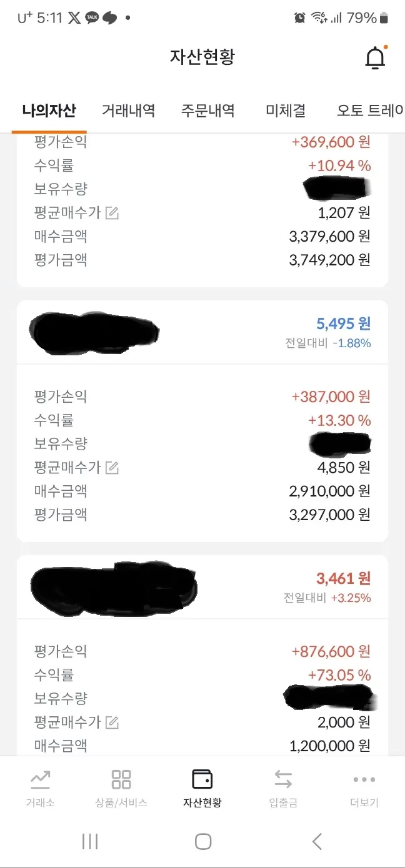This screenshot has height=868, width=405.
Task: Select the 미체결 tab
Action: coord(286,109)
